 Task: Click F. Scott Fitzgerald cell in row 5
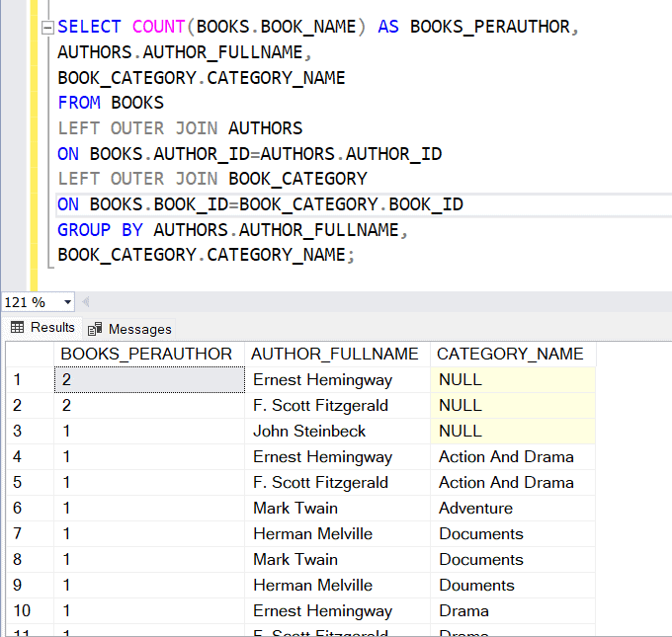[337, 482]
